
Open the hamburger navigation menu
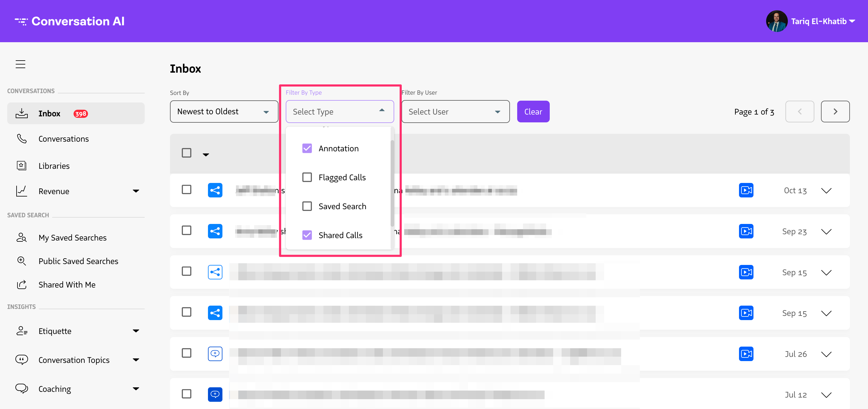click(x=20, y=64)
